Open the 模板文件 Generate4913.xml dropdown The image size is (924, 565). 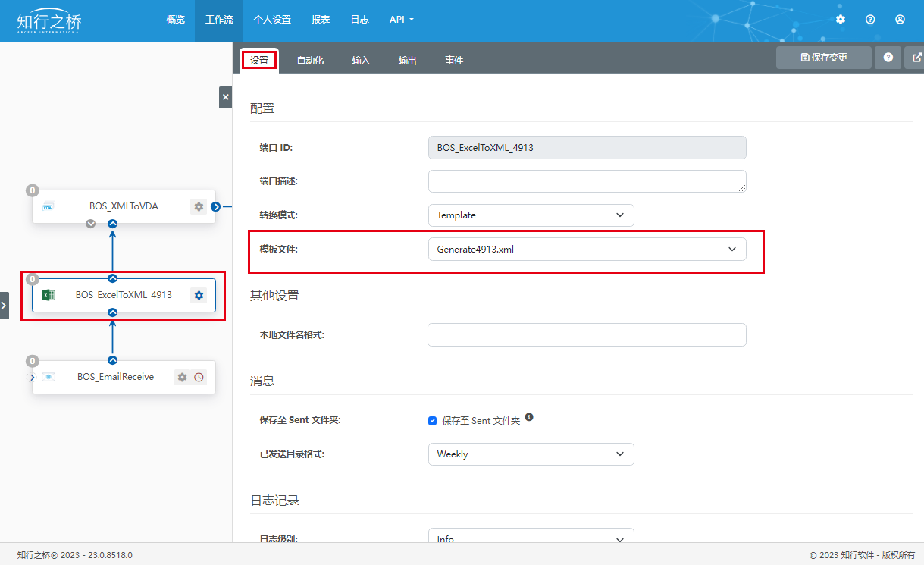(587, 250)
